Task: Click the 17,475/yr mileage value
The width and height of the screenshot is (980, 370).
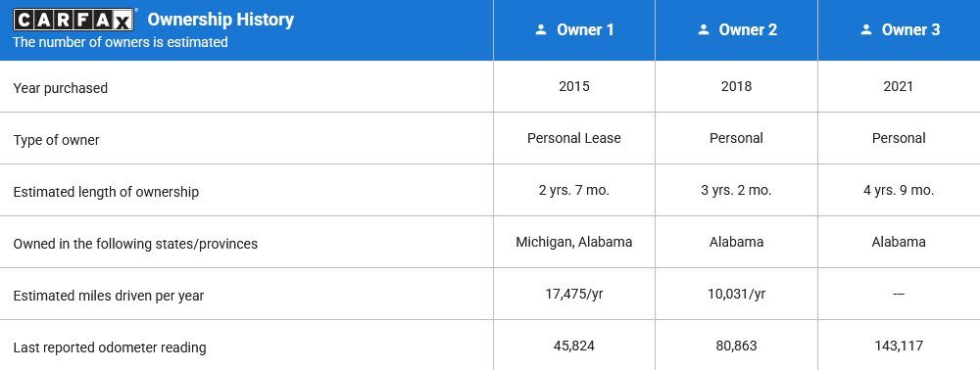Action: (x=573, y=294)
